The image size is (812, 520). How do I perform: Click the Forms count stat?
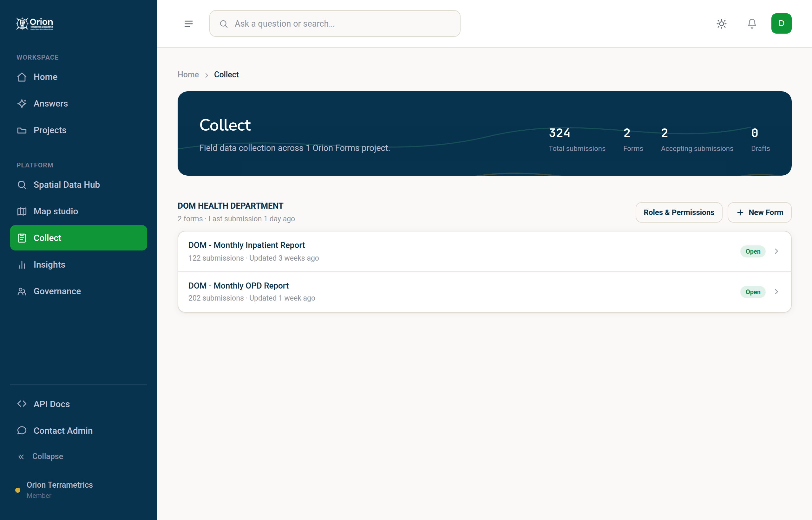pyautogui.click(x=633, y=140)
